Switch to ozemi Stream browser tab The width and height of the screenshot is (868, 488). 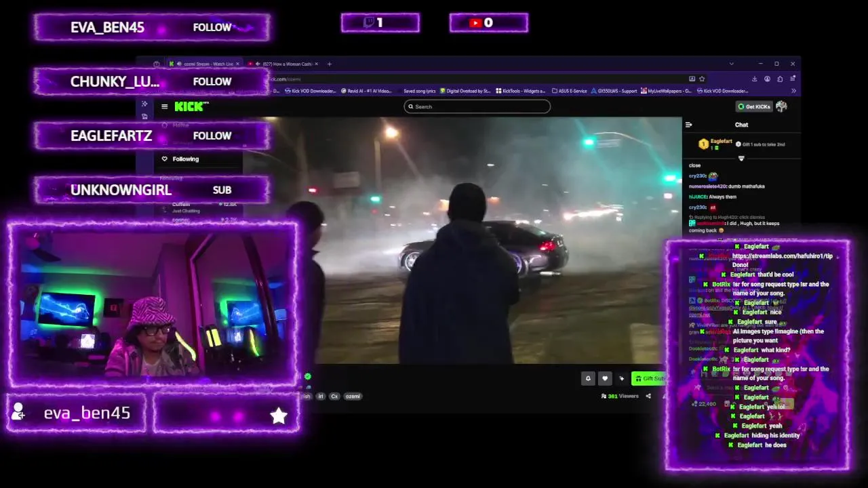click(x=203, y=64)
